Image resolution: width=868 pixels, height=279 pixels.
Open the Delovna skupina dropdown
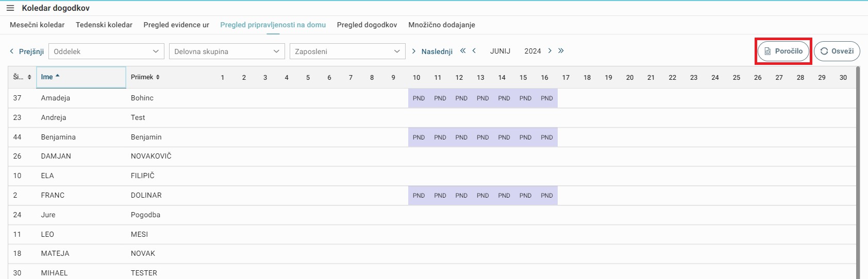pos(227,51)
